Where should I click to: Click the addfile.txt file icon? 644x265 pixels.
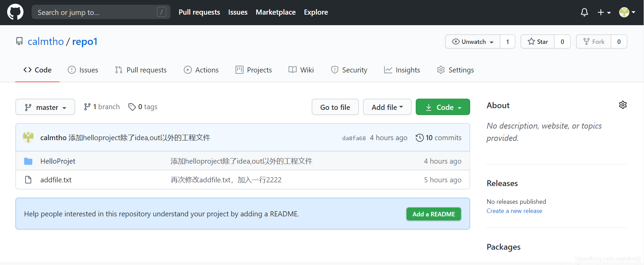(28, 180)
